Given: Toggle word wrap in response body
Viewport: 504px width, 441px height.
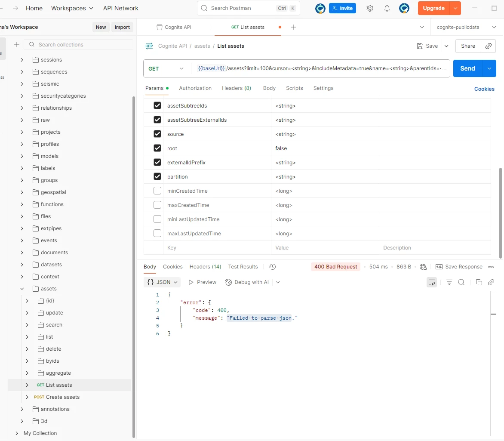Looking at the screenshot, I should 432,282.
